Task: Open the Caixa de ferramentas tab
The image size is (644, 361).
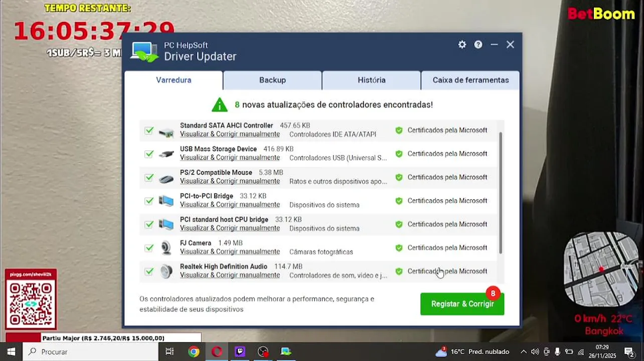Action: [x=470, y=80]
